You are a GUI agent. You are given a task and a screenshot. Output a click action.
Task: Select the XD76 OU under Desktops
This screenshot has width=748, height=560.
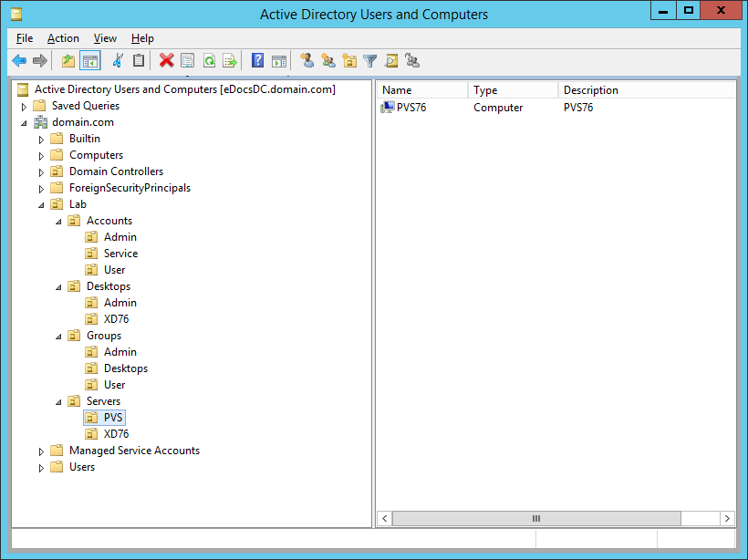pyautogui.click(x=116, y=319)
